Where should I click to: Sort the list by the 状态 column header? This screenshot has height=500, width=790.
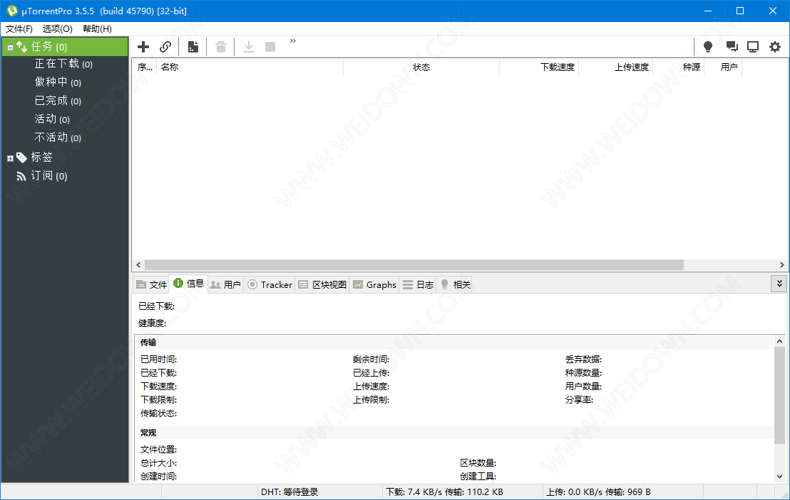[421, 67]
